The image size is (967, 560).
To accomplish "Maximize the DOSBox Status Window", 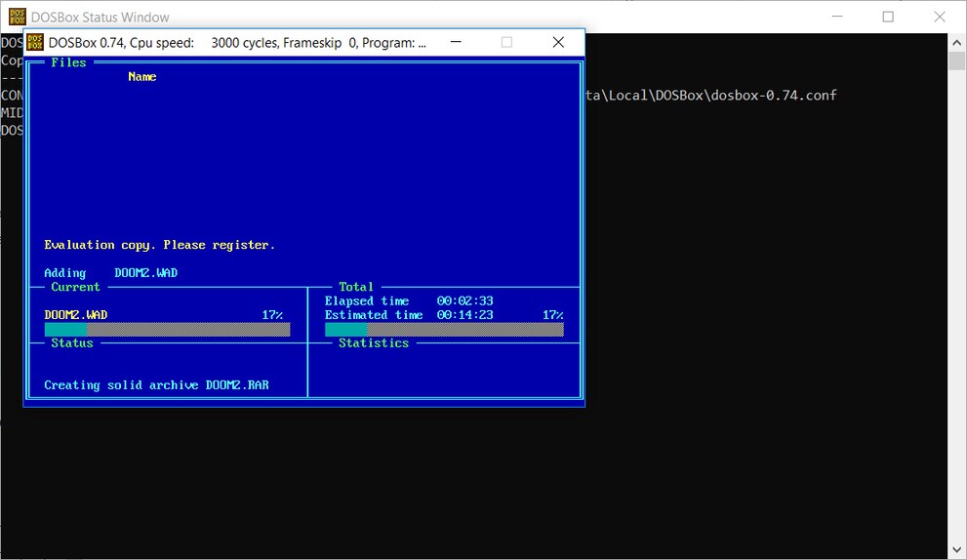I will 888,17.
